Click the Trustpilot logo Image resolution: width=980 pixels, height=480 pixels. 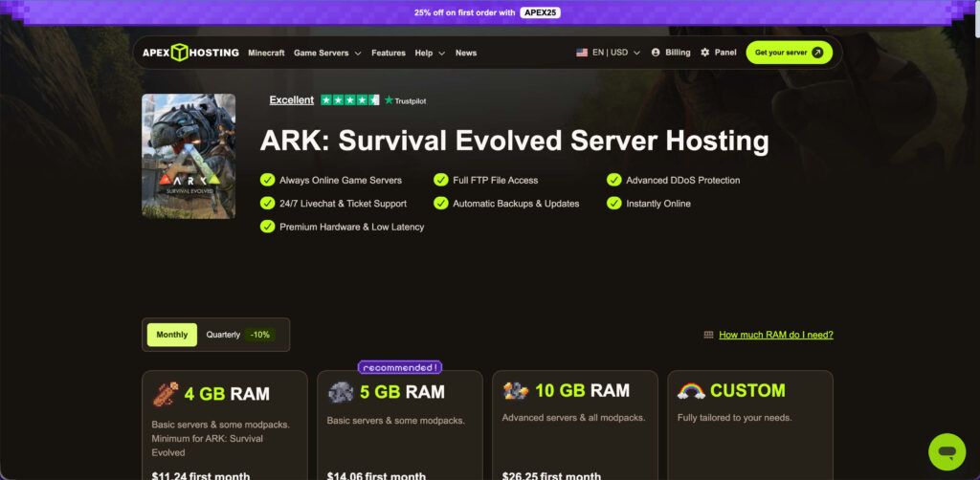coord(405,99)
